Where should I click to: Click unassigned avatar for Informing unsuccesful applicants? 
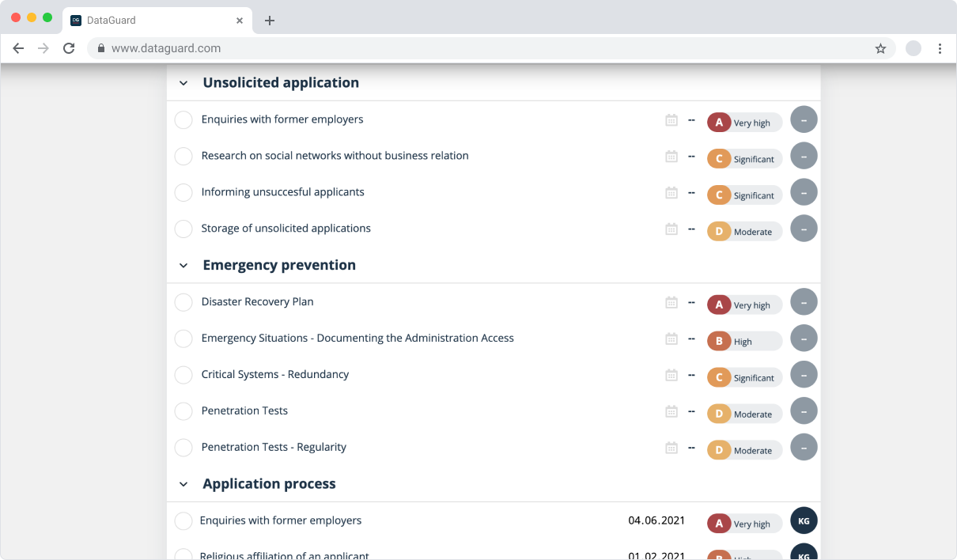tap(804, 192)
